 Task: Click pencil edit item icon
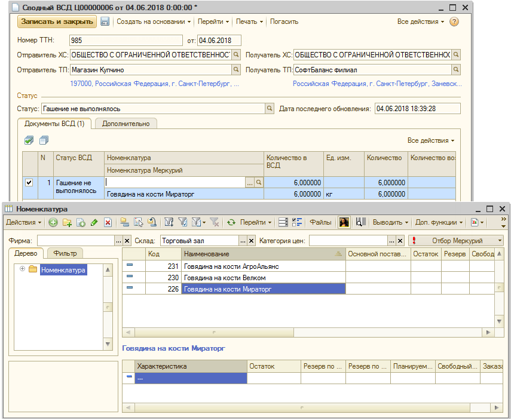pyautogui.click(x=94, y=222)
